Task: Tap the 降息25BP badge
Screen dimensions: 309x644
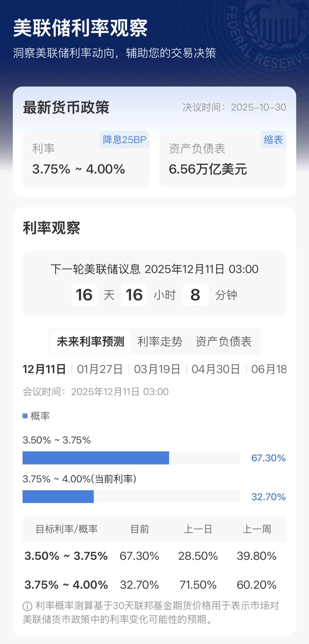Action: (x=125, y=140)
